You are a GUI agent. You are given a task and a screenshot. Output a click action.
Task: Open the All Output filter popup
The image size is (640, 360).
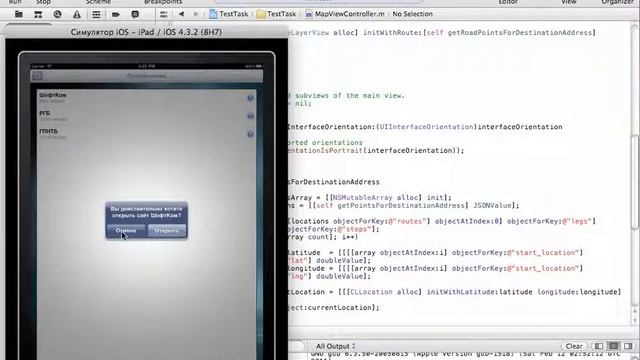(336, 346)
